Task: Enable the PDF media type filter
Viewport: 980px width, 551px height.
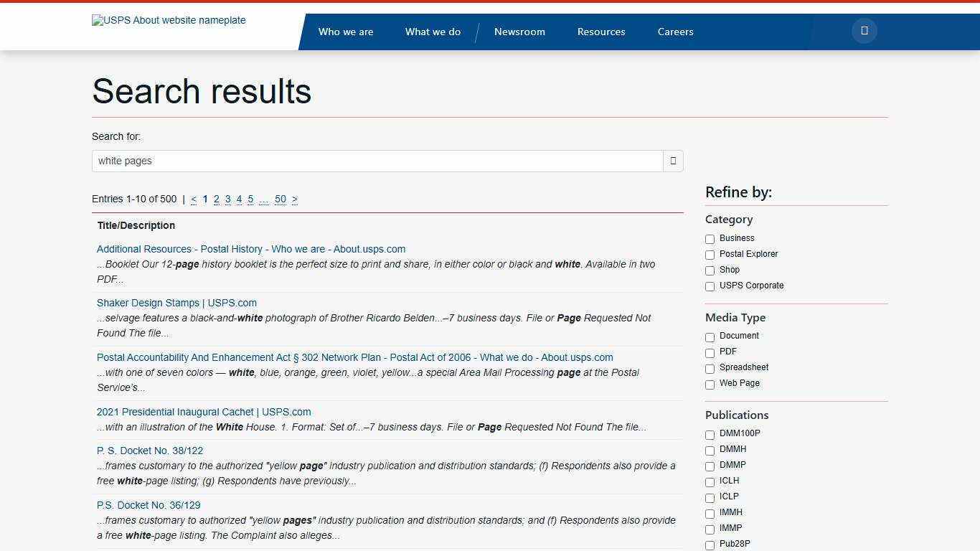Action: tap(710, 352)
